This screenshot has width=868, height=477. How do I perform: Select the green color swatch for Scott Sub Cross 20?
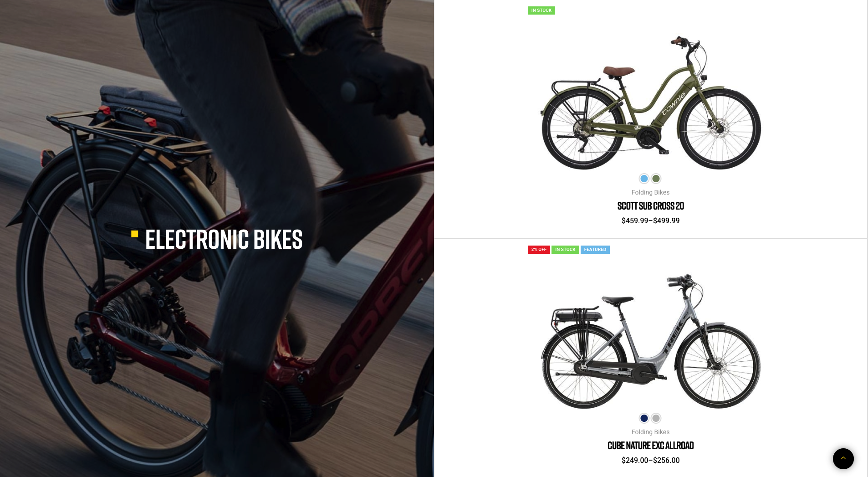[x=656, y=179]
